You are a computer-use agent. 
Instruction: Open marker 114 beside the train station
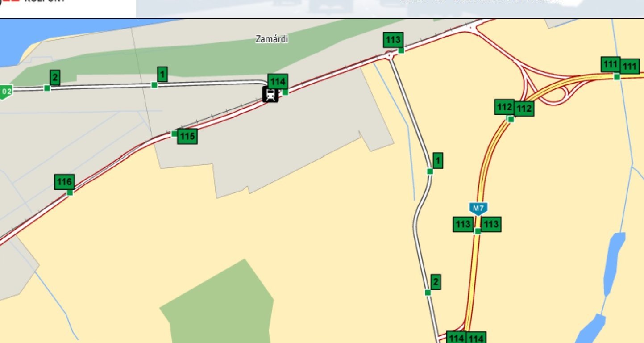[277, 82]
